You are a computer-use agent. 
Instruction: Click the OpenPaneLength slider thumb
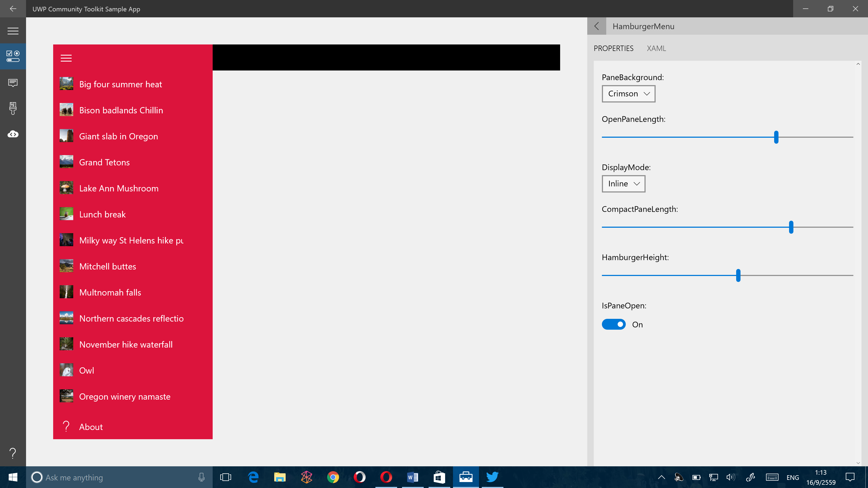point(776,137)
